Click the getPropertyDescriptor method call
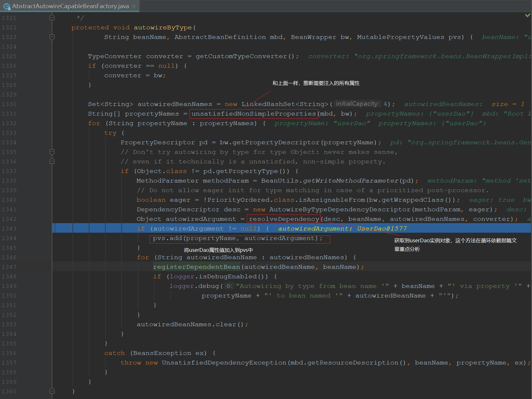 [x=276, y=142]
